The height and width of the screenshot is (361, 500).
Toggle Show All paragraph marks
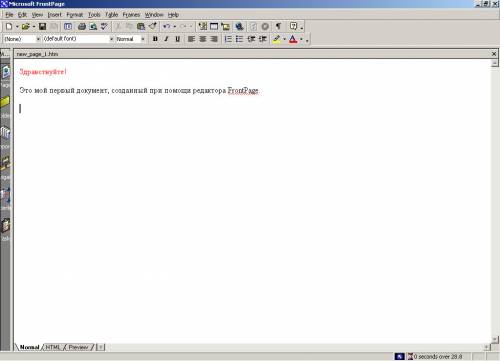pos(278,26)
